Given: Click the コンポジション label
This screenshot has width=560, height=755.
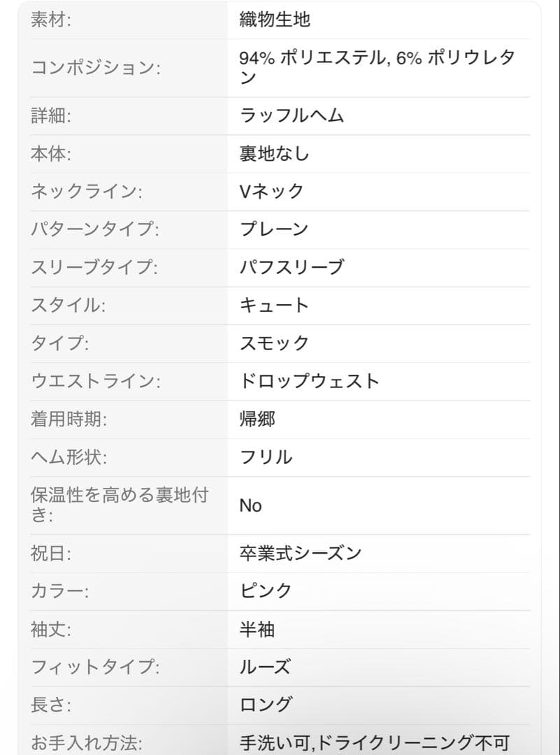Looking at the screenshot, I should pos(95,67).
